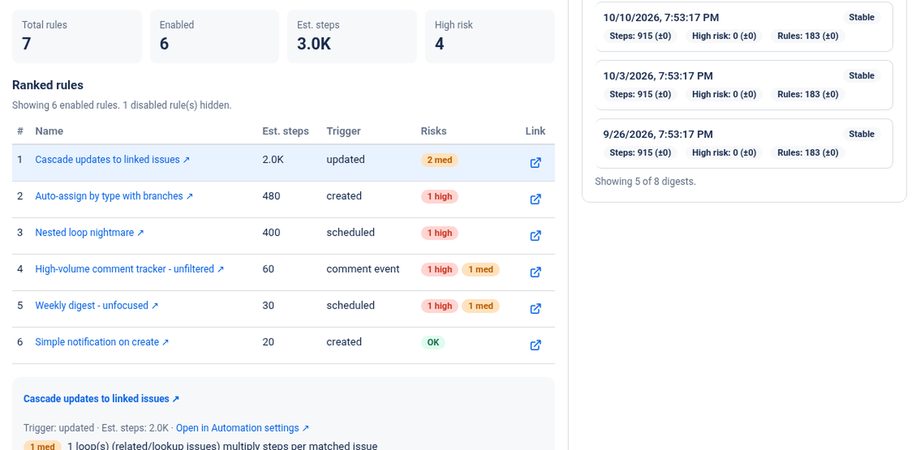
Task: Open external link icon for Cascade updates row
Action: pyautogui.click(x=535, y=163)
